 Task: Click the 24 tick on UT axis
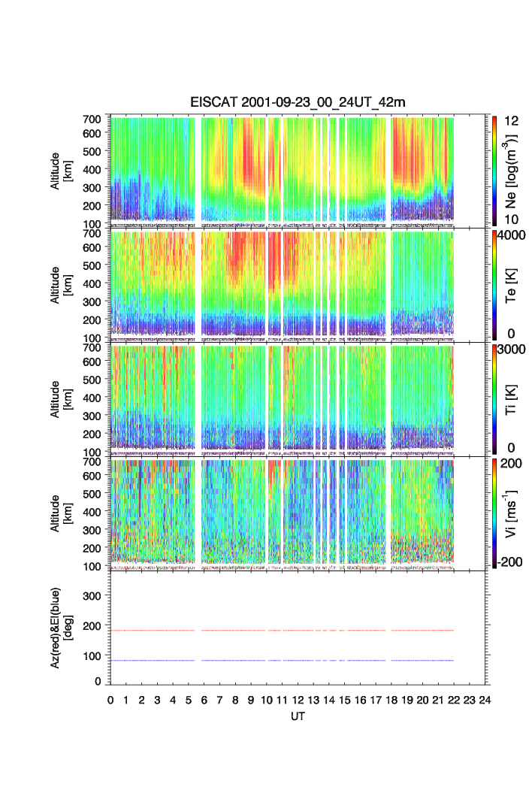click(485, 700)
